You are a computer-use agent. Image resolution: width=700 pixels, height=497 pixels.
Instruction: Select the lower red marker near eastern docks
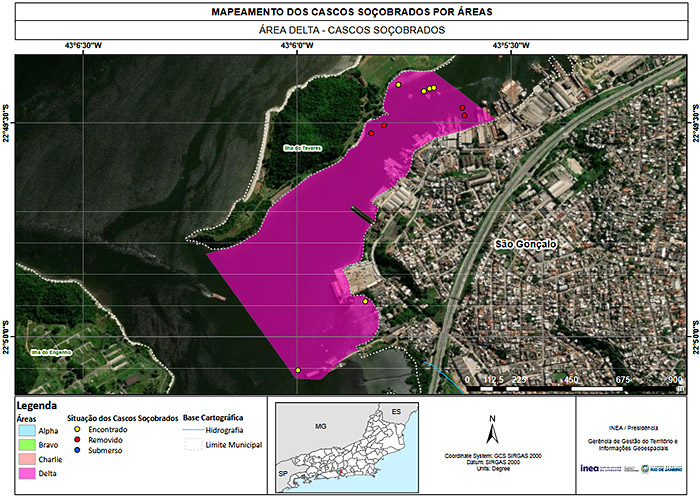465,116
